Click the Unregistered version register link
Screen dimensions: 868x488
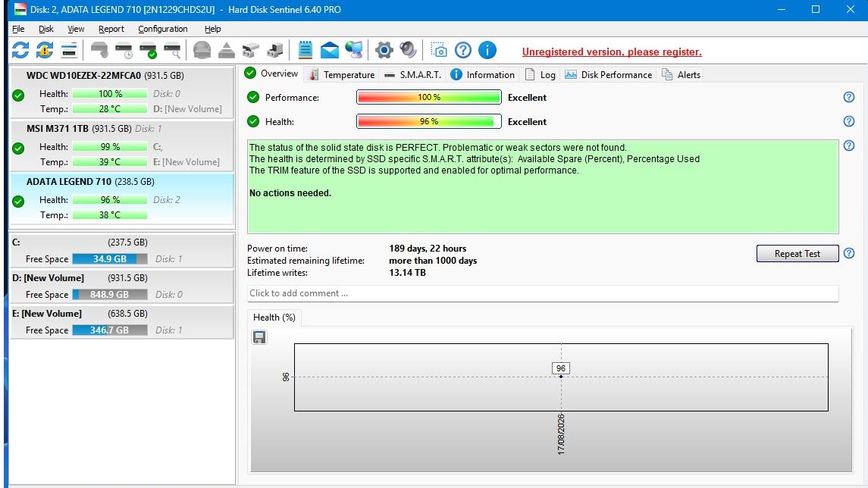[612, 52]
